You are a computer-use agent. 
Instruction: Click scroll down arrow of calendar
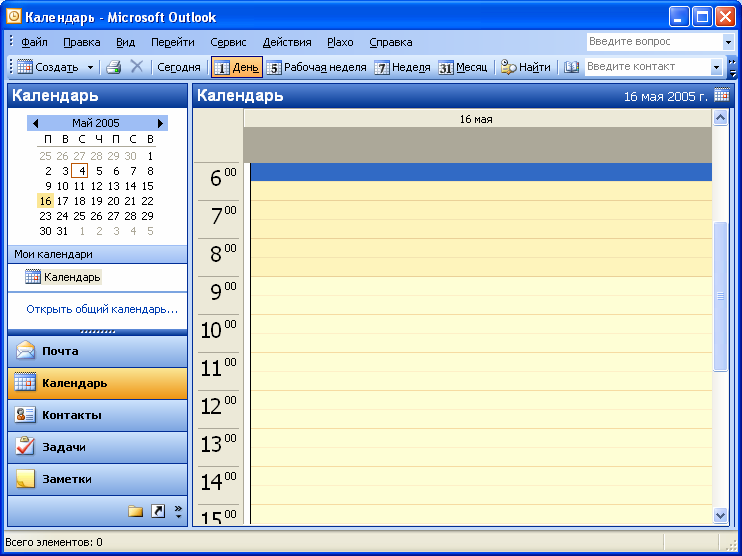720,515
